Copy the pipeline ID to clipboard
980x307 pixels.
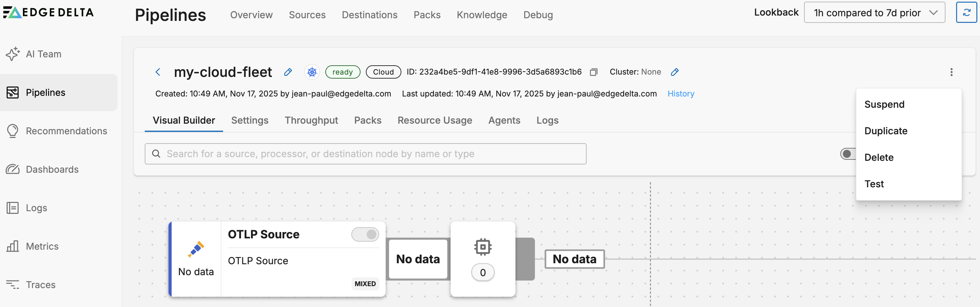594,72
